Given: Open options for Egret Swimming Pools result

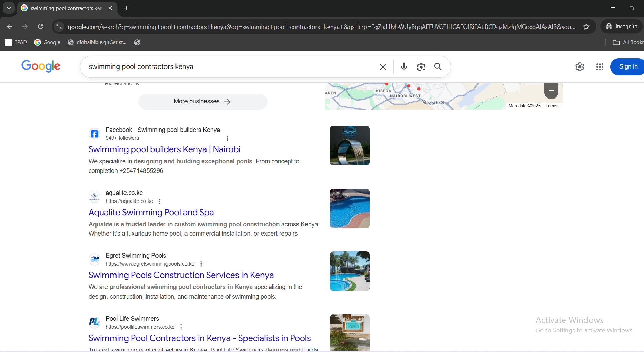Looking at the screenshot, I should coord(201,264).
